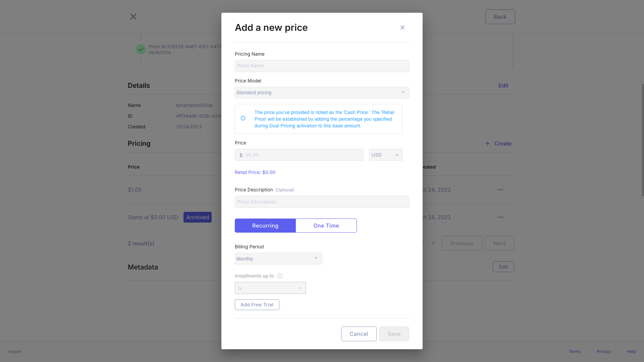Open the three-dot menu for the $1.05 price
The width and height of the screenshot is (644, 362).
500,190
